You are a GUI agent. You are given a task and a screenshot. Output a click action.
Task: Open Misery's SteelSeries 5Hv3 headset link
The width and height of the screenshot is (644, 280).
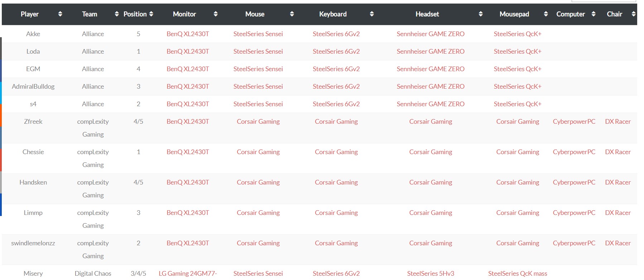(x=430, y=274)
